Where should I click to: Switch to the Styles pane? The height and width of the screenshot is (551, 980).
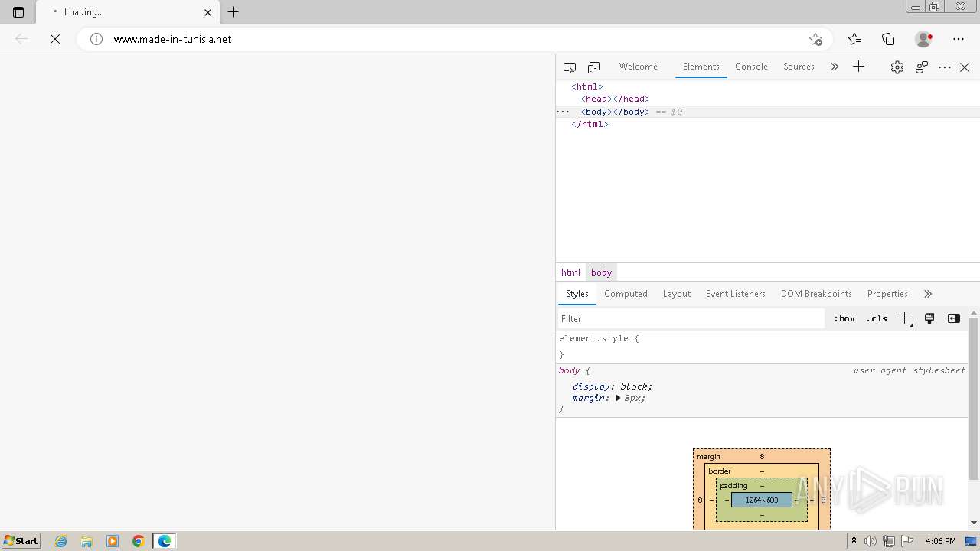tap(577, 294)
